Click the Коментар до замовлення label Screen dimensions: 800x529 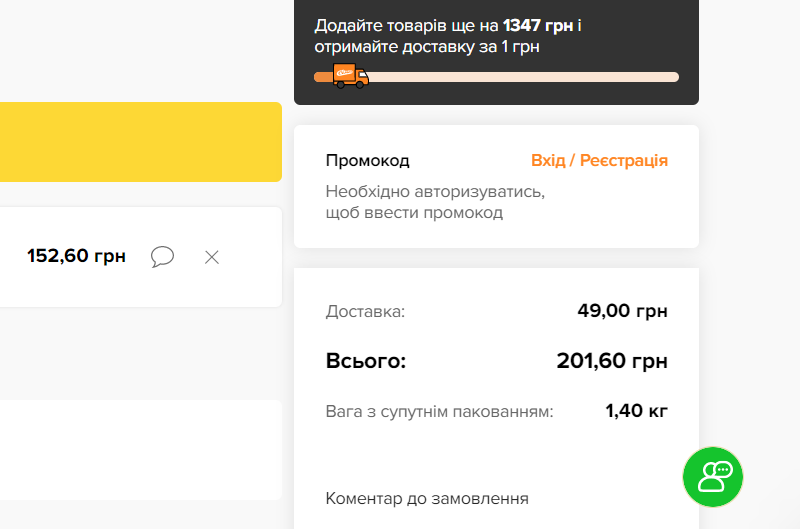pos(427,498)
